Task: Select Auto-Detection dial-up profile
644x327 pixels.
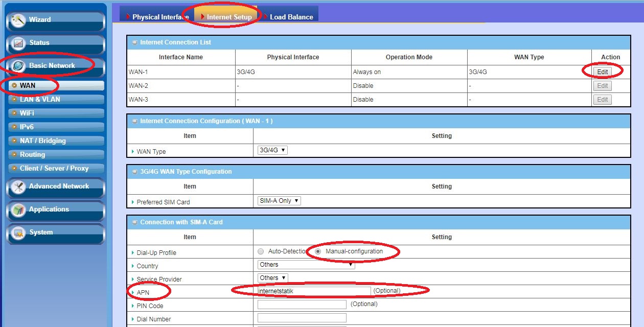Action: [261, 251]
